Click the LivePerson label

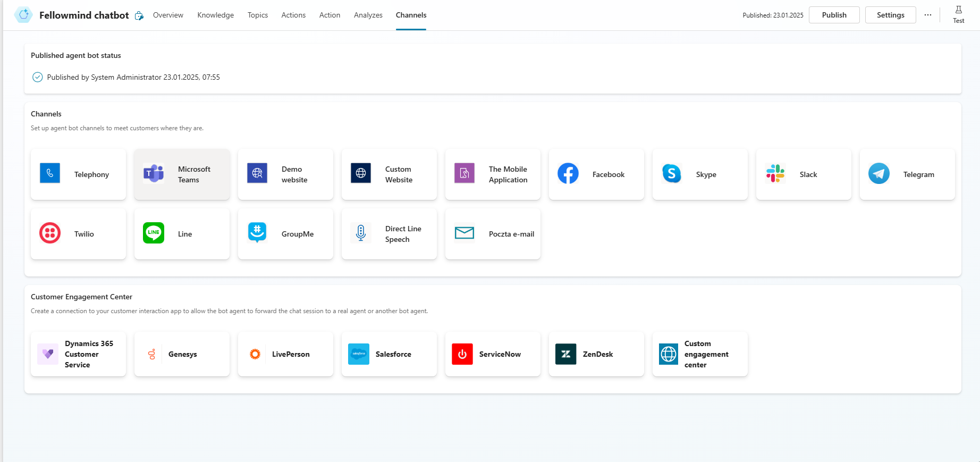coord(291,354)
